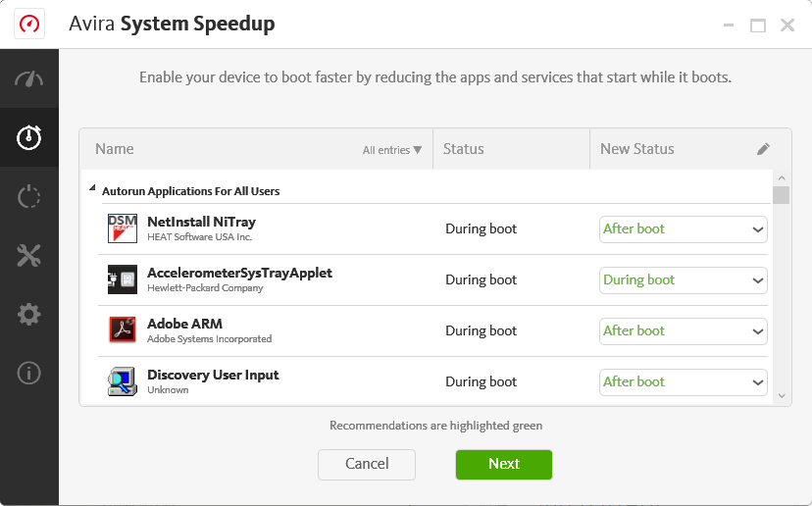Open the speedometer dashboard sidebar icon
Screen dimensions: 812x506
pos(29,78)
